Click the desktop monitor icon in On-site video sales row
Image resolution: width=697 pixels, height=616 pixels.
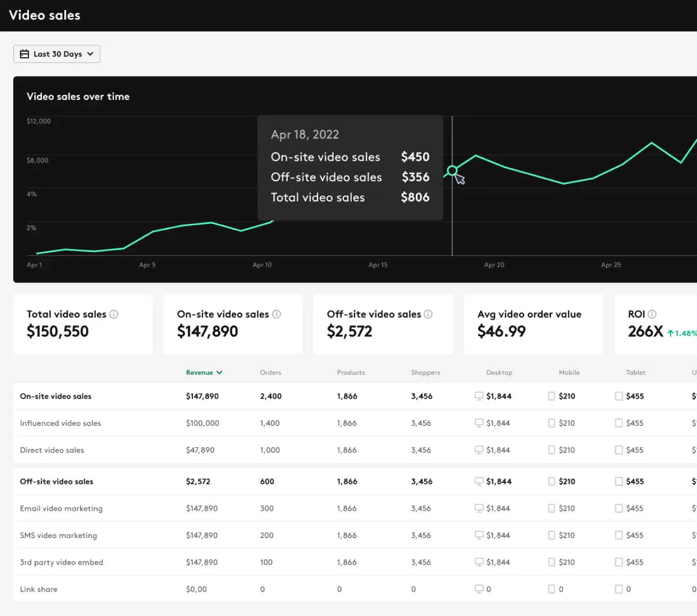click(479, 396)
